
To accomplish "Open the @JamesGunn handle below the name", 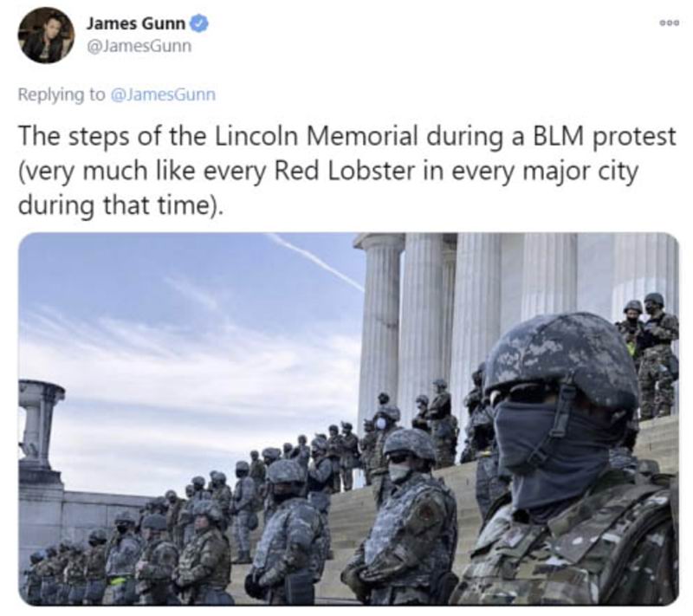I will [x=139, y=46].
